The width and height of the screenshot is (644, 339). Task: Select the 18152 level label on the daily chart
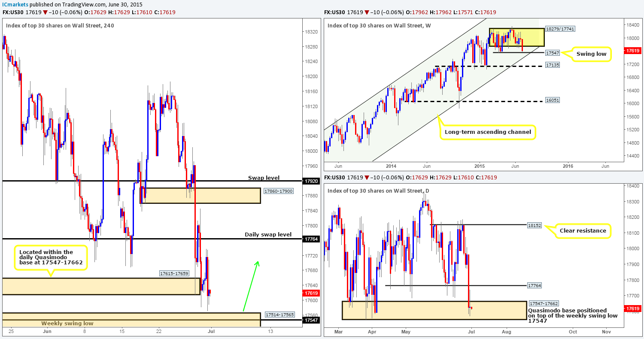535,224
